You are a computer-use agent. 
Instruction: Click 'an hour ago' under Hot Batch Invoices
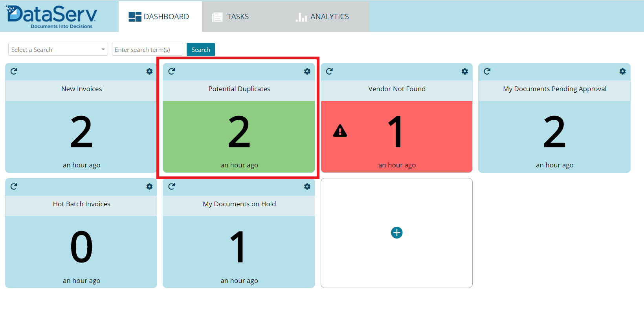coord(82,281)
